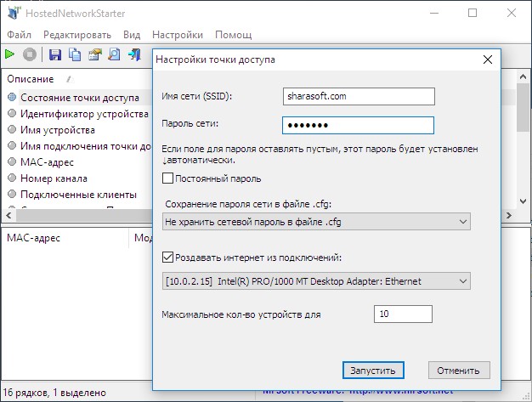
Task: Click the bullet icon beside Подключенные клиенты
Action: click(x=12, y=194)
